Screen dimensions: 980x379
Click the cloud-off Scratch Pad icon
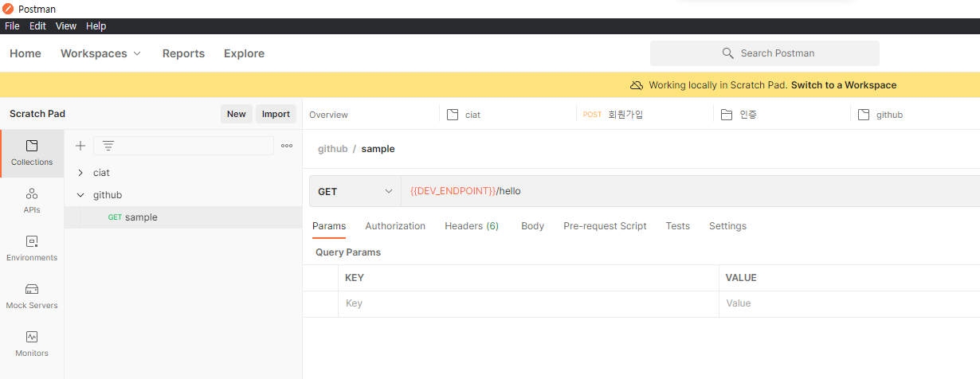pos(637,85)
